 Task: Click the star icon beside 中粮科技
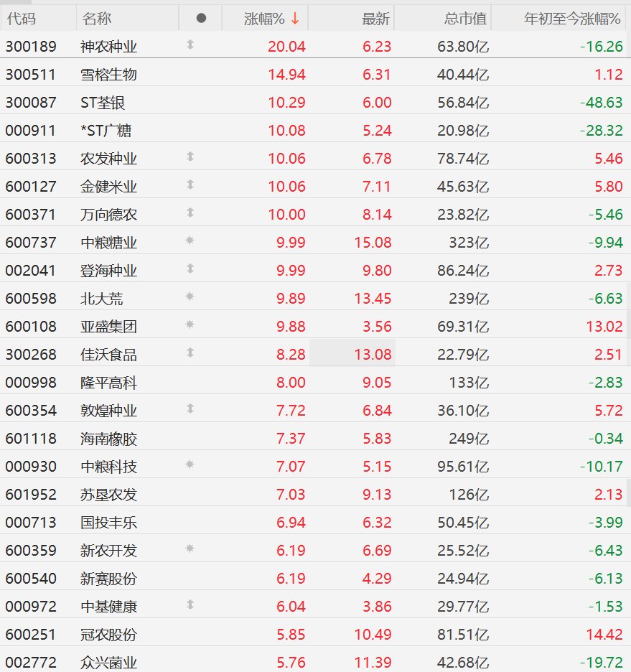pyautogui.click(x=190, y=465)
